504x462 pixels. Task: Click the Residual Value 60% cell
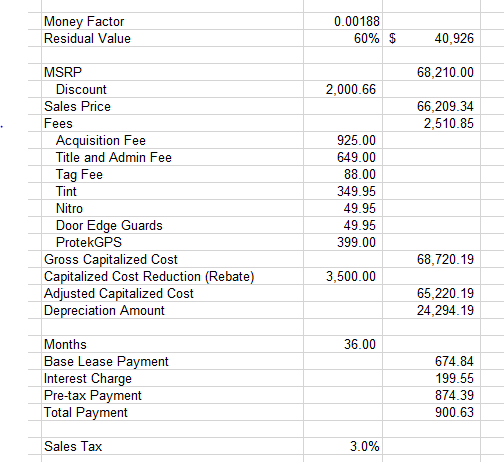[x=343, y=38]
